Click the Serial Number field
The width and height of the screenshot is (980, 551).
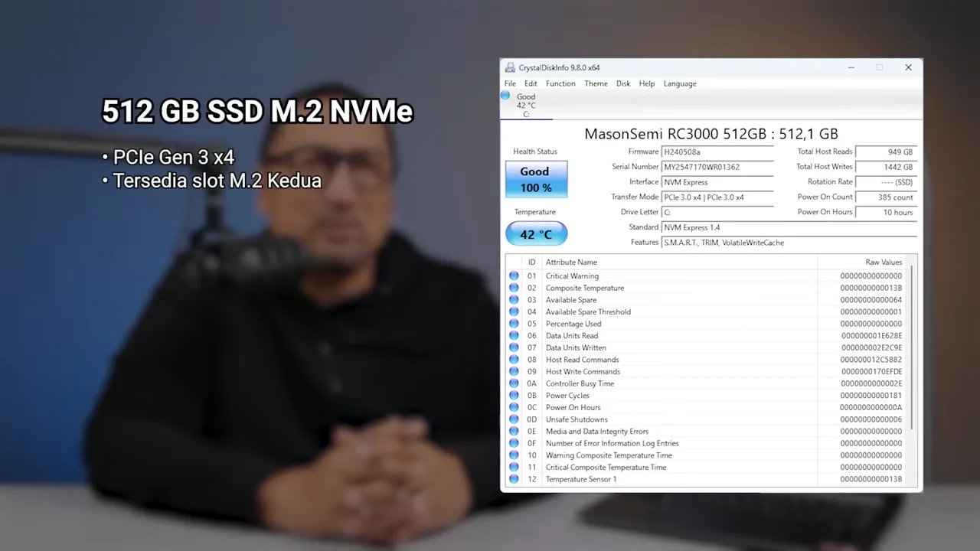(717, 167)
